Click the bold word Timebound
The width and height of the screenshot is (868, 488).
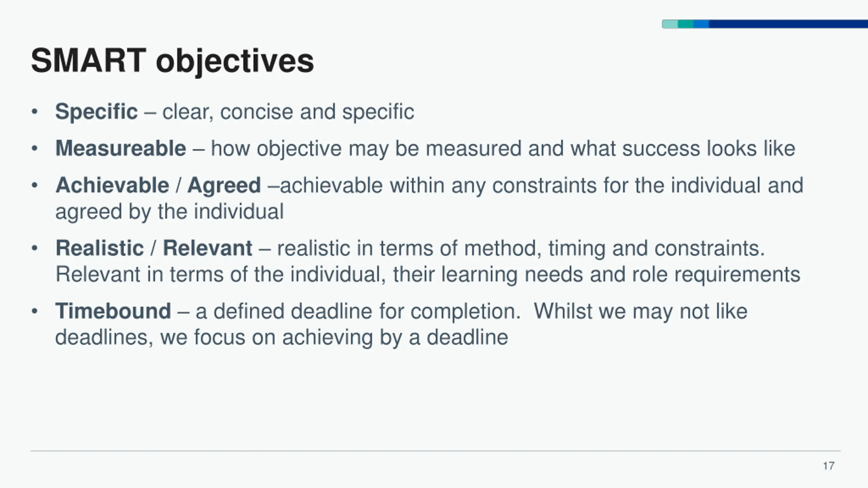click(x=113, y=311)
